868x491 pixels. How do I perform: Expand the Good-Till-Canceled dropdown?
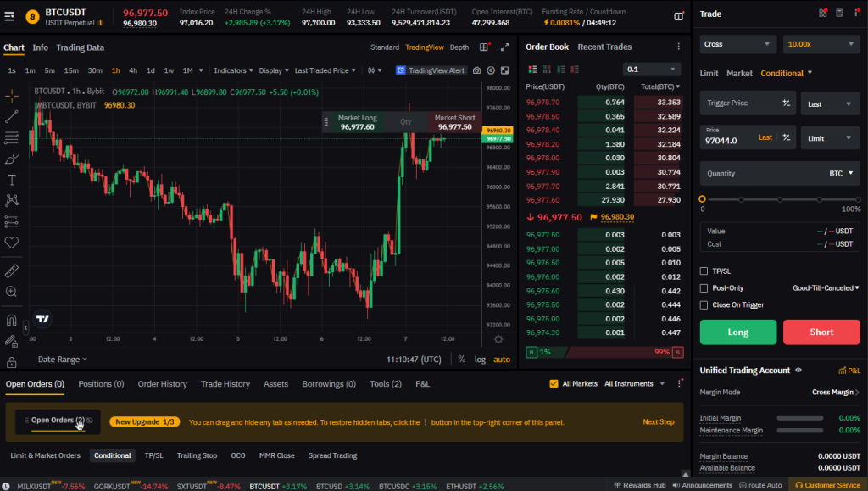825,288
